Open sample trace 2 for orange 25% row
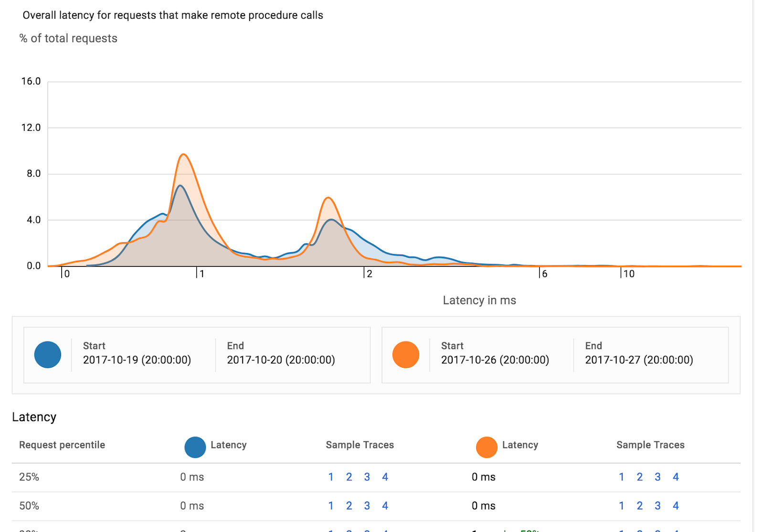764x532 pixels. [639, 477]
